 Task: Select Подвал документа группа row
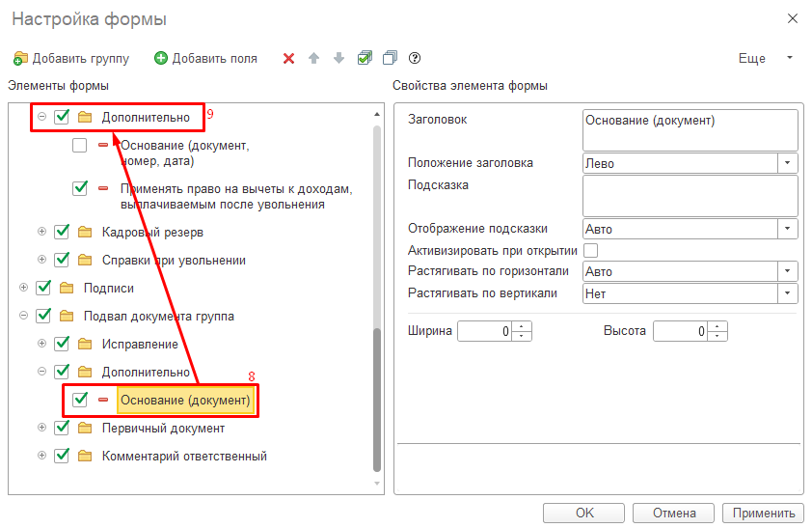point(158,316)
